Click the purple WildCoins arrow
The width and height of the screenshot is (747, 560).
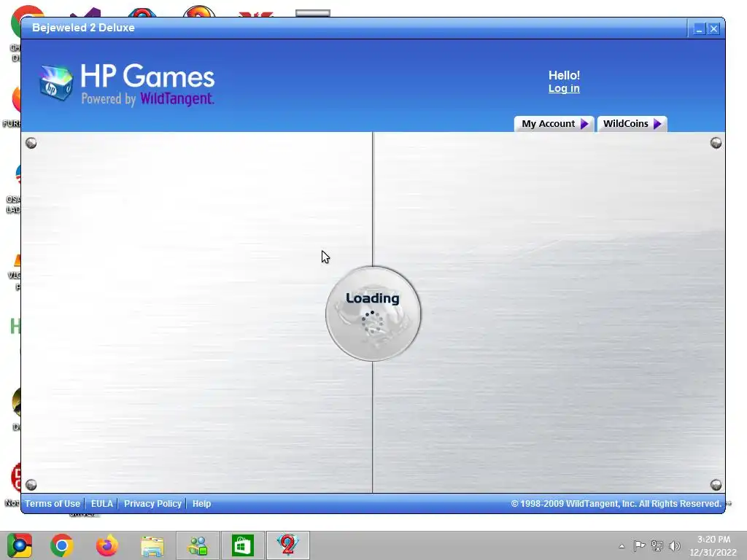tap(657, 124)
